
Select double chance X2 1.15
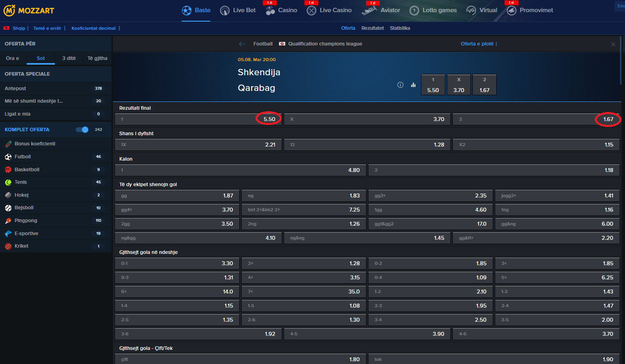(536, 145)
